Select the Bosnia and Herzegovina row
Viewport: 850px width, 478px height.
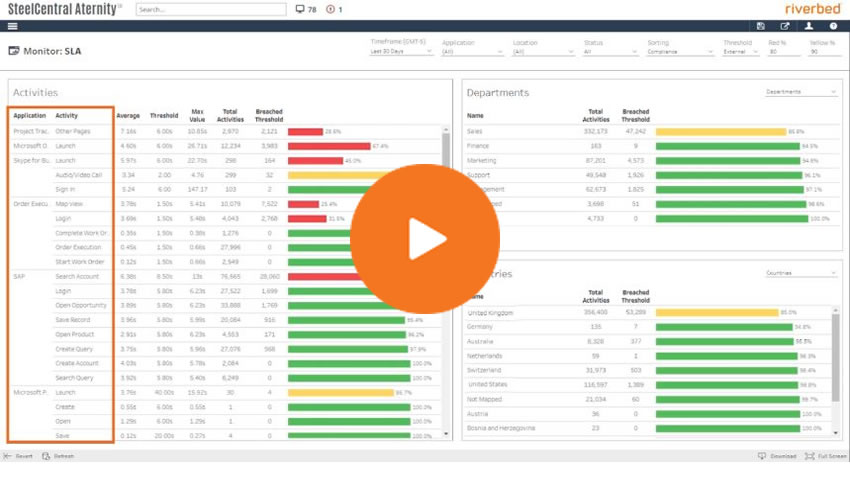[648, 428]
